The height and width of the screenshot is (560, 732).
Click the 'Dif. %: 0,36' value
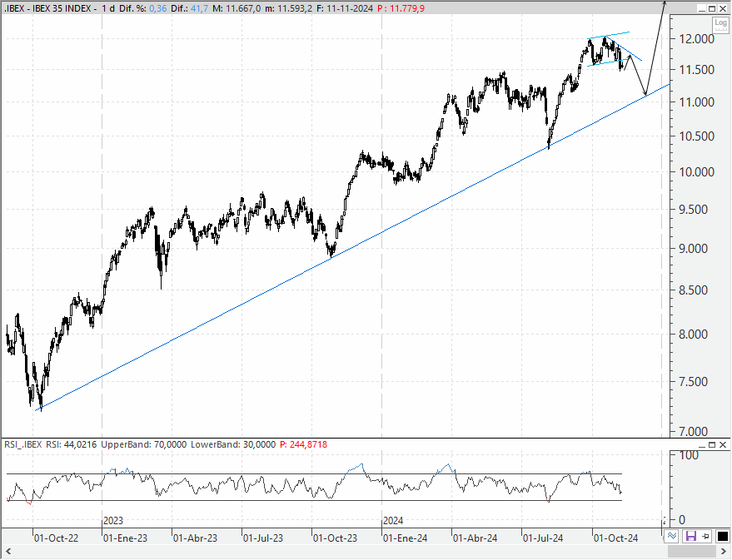point(143,8)
